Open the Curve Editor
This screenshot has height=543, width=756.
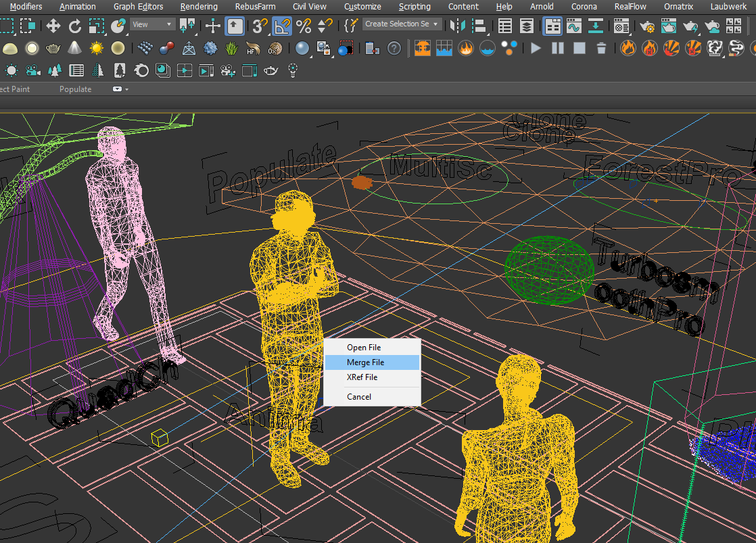(x=573, y=26)
